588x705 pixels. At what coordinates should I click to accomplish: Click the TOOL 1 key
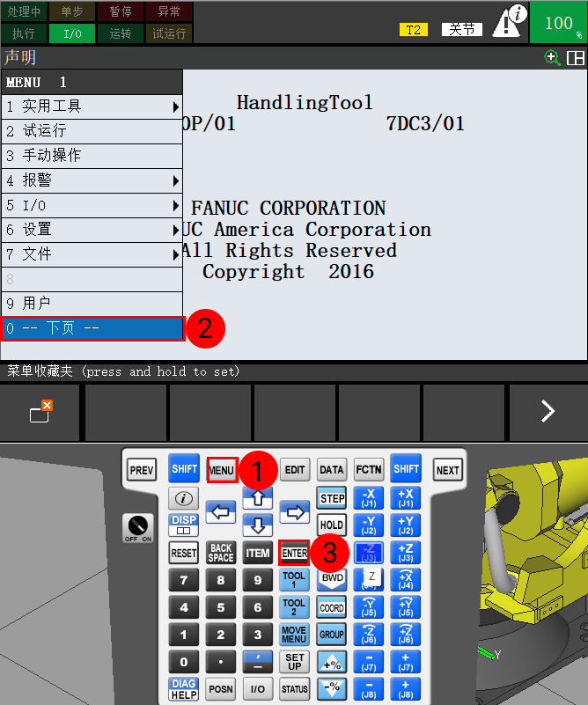point(294,579)
